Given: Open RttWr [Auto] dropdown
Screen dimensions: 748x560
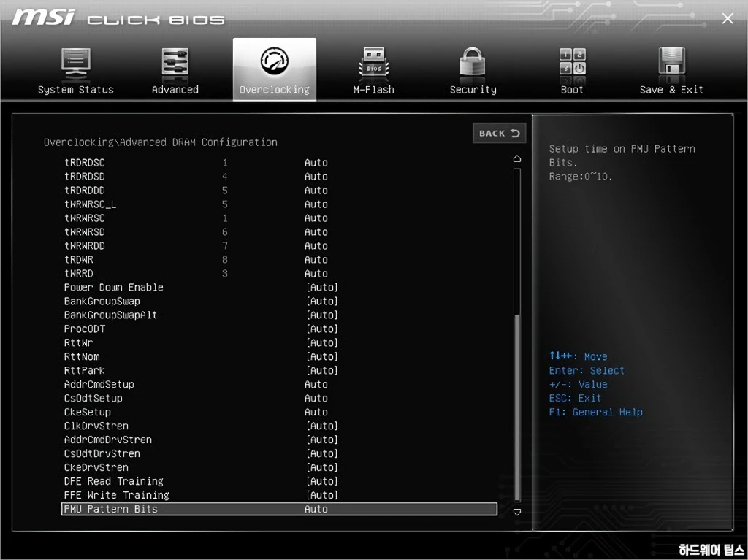Looking at the screenshot, I should 321,342.
